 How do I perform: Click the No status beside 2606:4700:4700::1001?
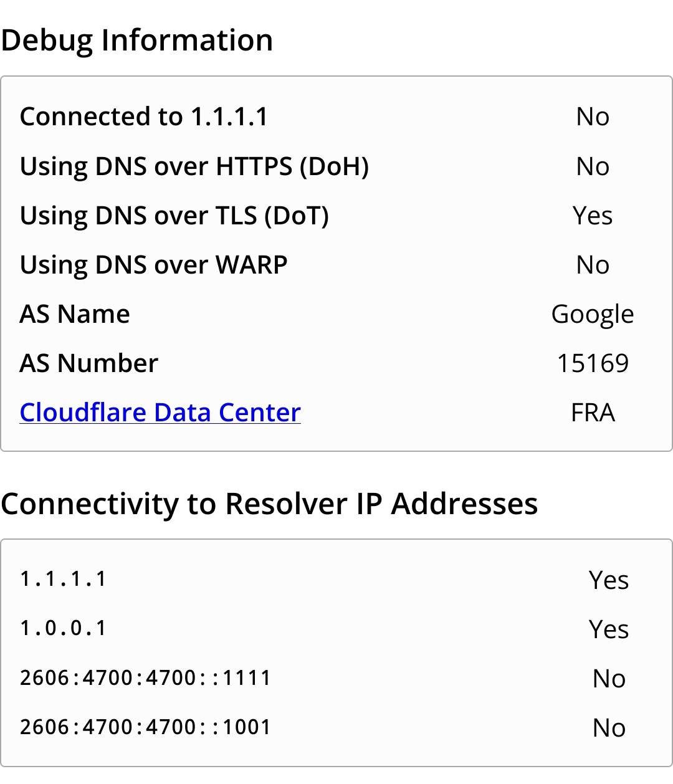[x=609, y=728]
